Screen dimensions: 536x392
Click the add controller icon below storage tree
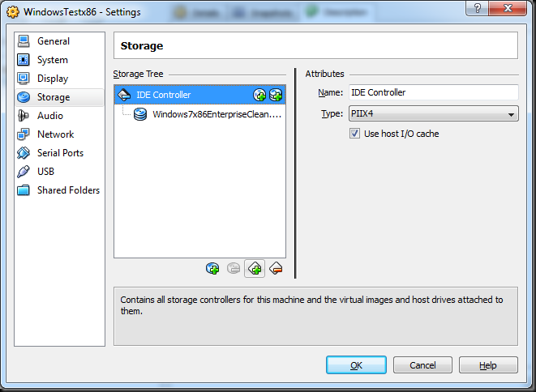click(255, 268)
